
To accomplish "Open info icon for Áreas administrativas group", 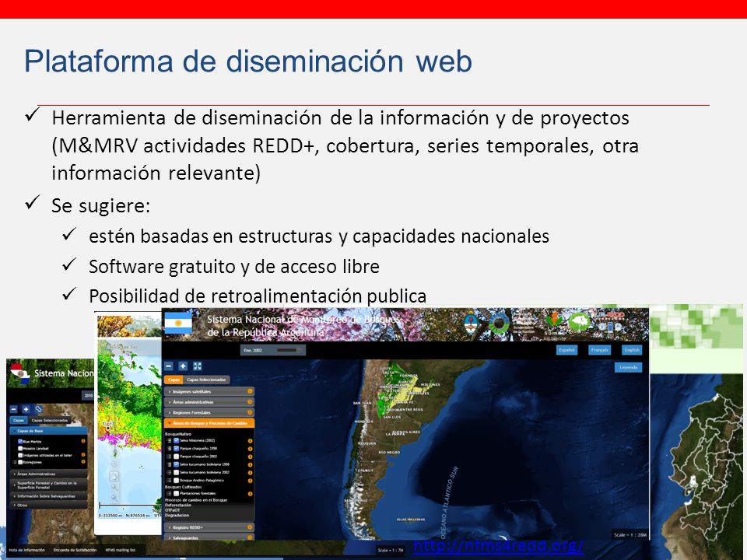I will (250, 402).
